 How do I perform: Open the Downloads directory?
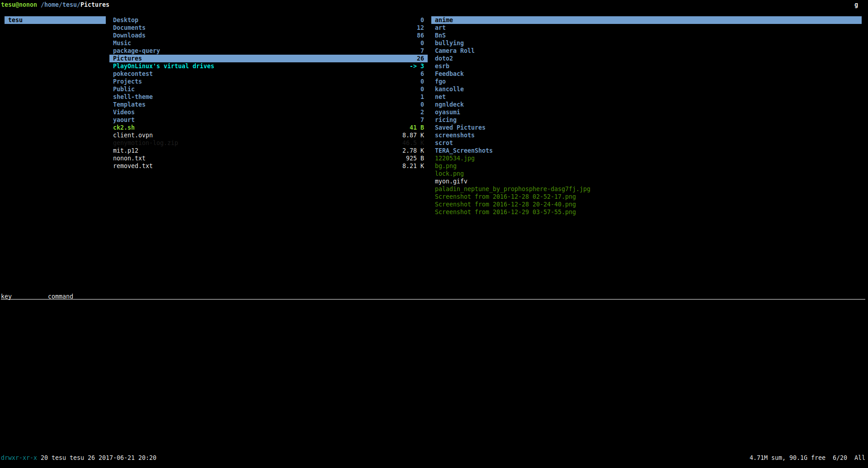click(129, 35)
